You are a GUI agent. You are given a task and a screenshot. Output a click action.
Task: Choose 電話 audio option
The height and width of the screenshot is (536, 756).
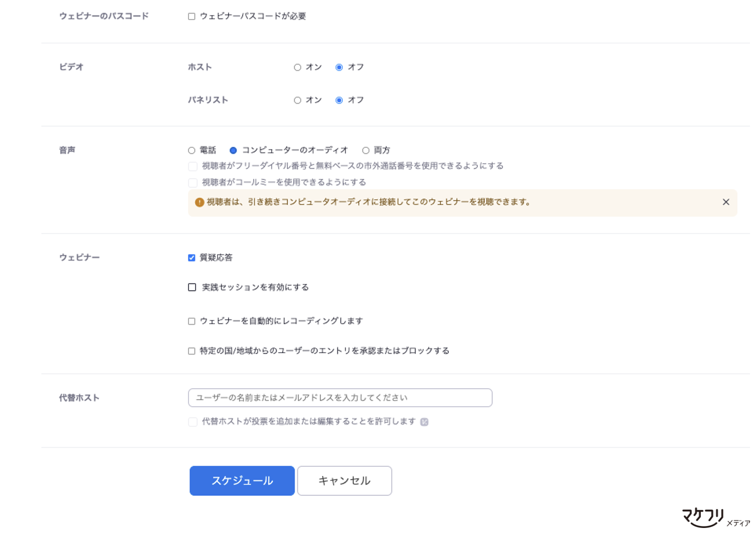coord(192,150)
